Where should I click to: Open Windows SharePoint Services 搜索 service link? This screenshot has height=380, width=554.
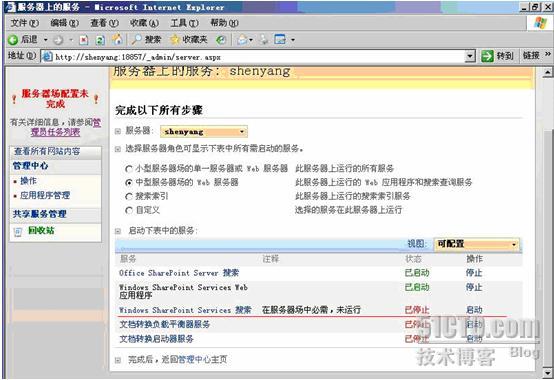[x=185, y=310]
